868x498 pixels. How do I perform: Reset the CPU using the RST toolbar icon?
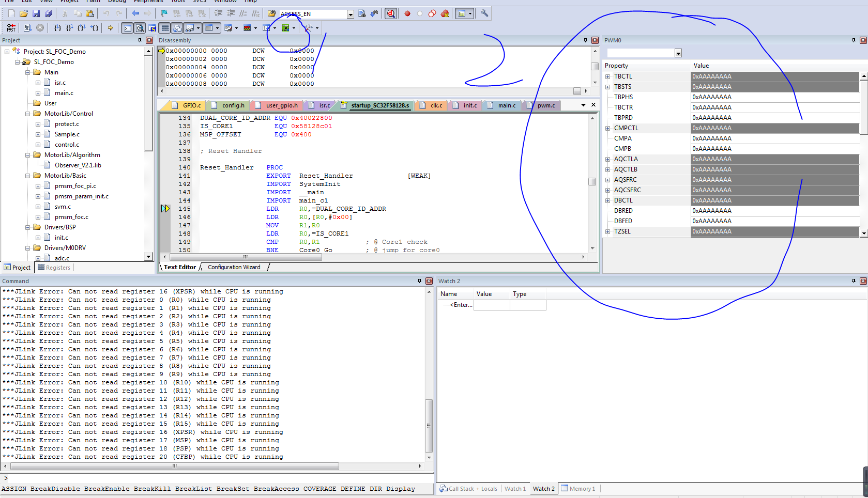click(x=11, y=27)
